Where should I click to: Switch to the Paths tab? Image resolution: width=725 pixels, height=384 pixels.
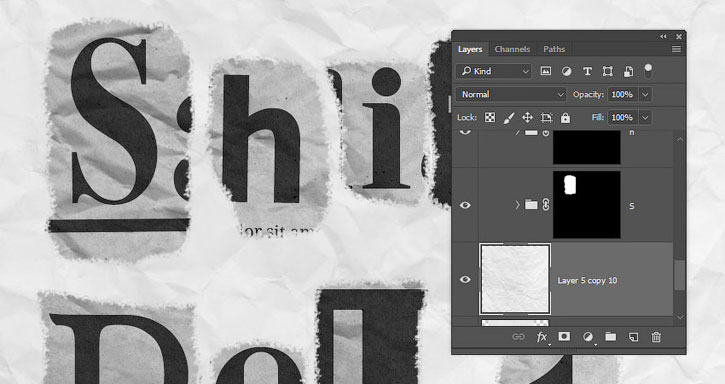[x=554, y=49]
